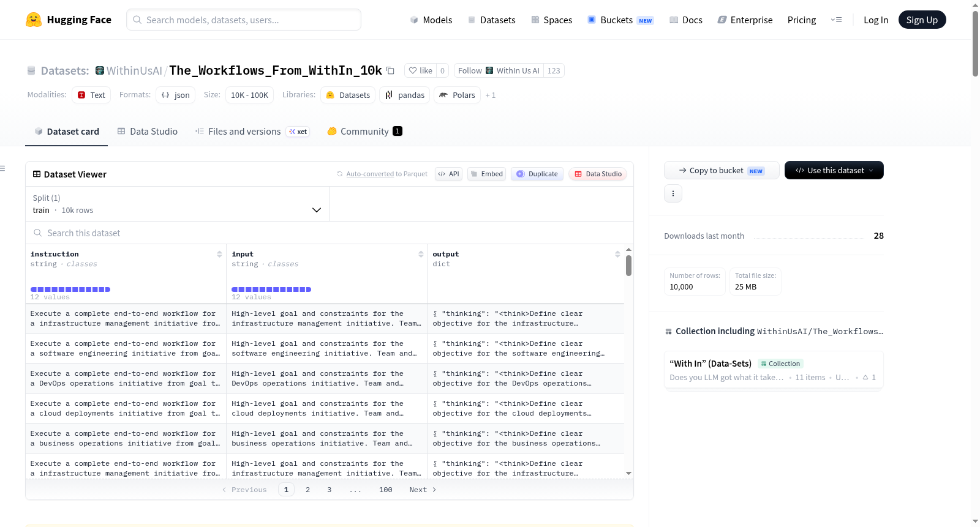980x527 pixels.
Task: Open Enterprise in the top navigation
Action: [x=745, y=20]
